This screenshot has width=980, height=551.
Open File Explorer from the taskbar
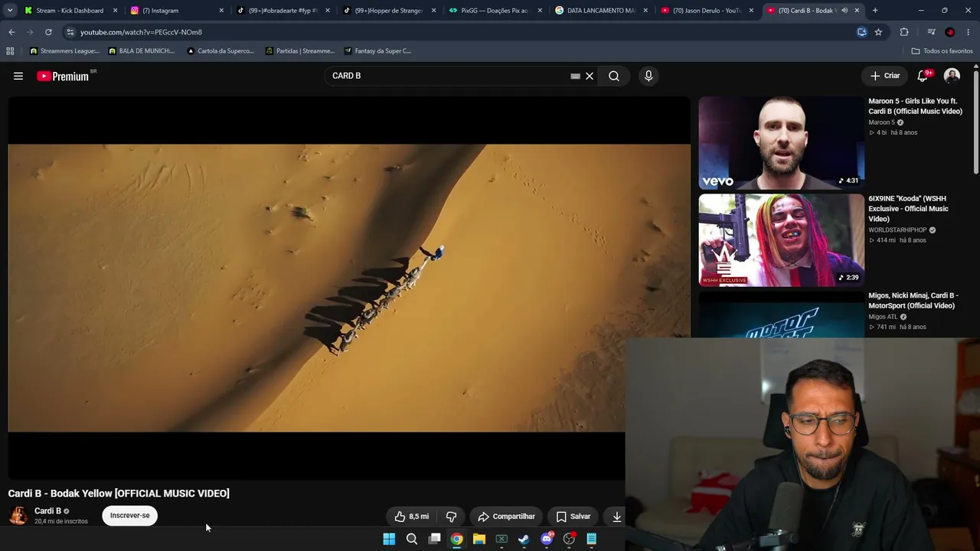click(479, 539)
